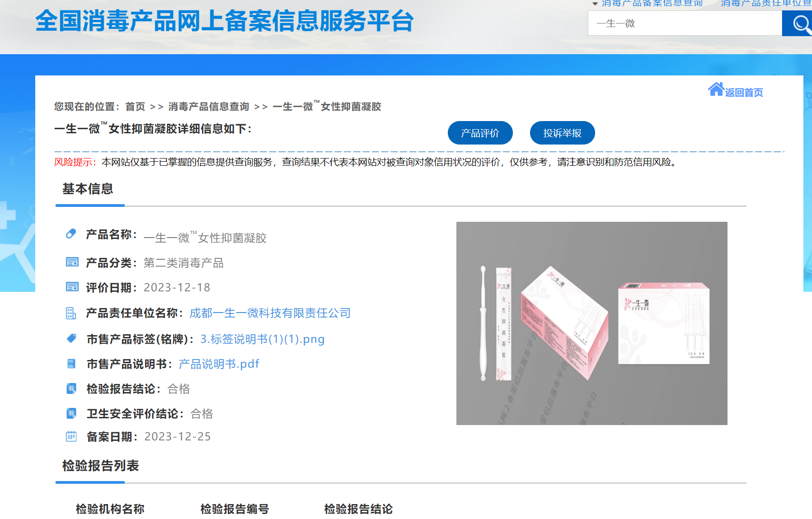Click the card icon beside 产品分类

[72, 262]
